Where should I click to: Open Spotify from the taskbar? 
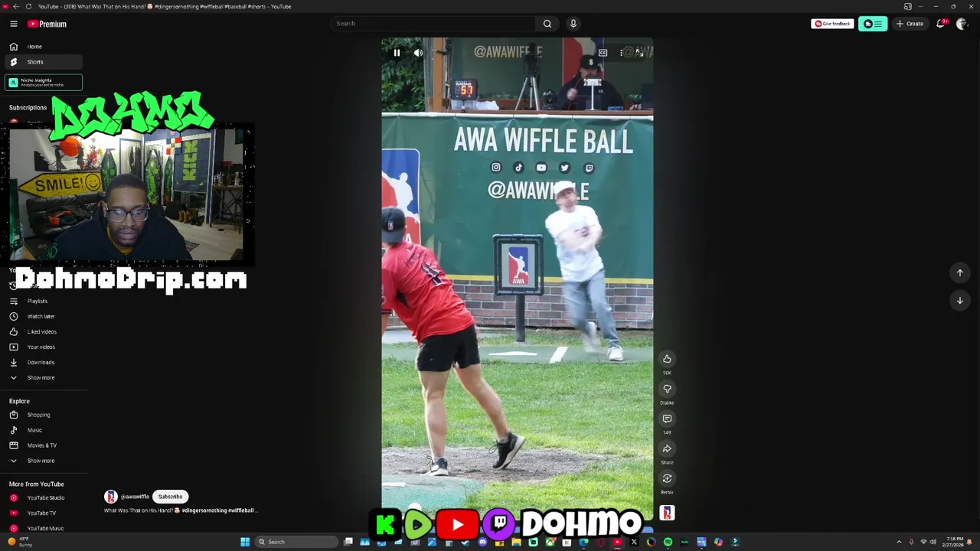[x=668, y=543]
